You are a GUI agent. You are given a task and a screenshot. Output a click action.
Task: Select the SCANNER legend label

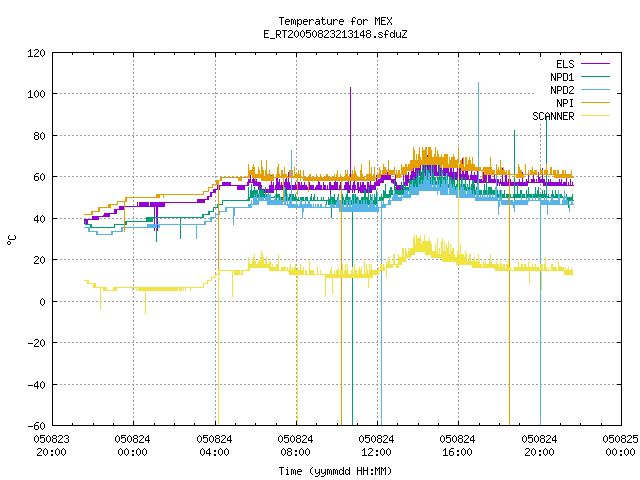point(553,116)
